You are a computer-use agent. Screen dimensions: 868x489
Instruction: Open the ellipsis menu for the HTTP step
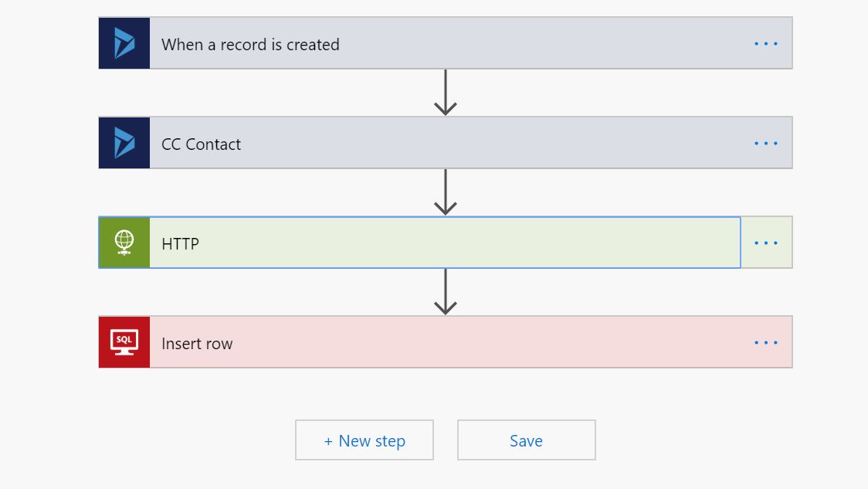tap(766, 243)
